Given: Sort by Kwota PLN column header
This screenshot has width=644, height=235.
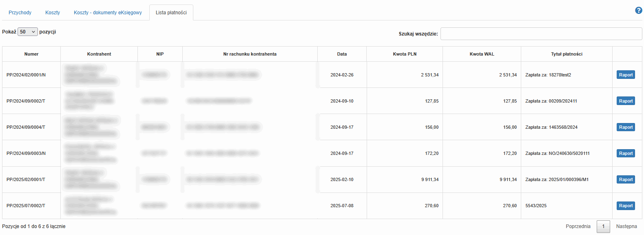Looking at the screenshot, I should click(x=405, y=54).
